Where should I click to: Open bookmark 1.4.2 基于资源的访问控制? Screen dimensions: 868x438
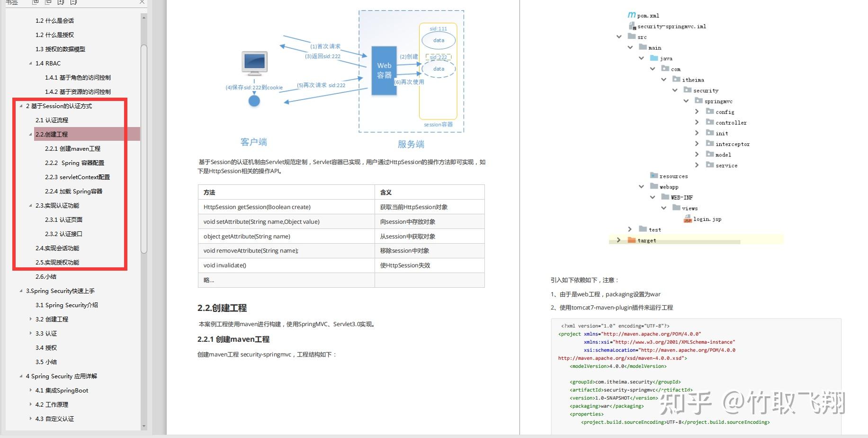click(78, 92)
